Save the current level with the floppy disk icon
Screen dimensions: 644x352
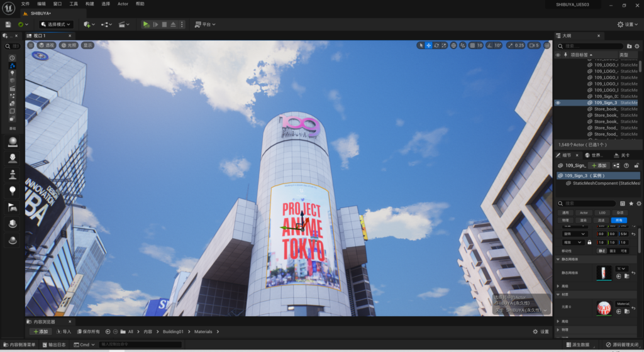pos(8,25)
